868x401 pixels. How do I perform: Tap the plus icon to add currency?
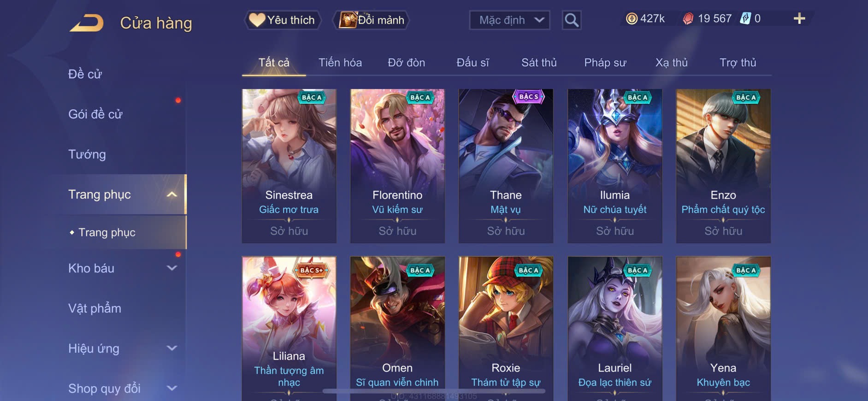[799, 18]
